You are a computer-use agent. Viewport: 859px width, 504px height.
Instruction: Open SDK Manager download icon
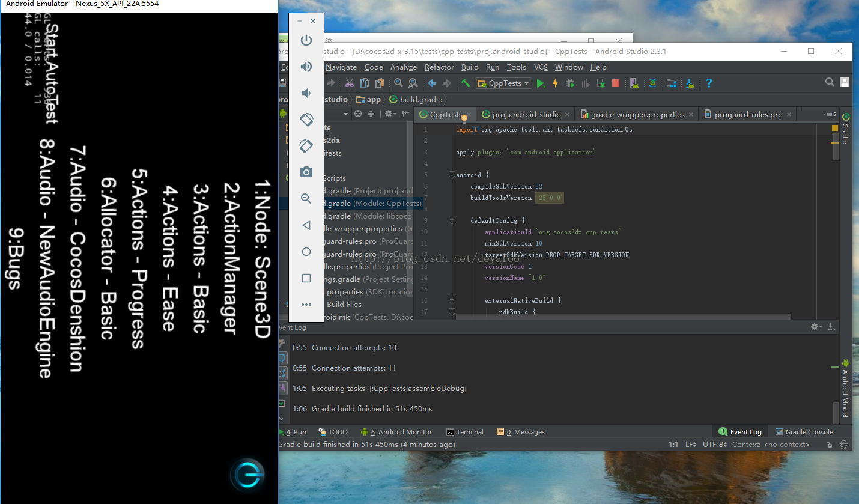(x=690, y=83)
